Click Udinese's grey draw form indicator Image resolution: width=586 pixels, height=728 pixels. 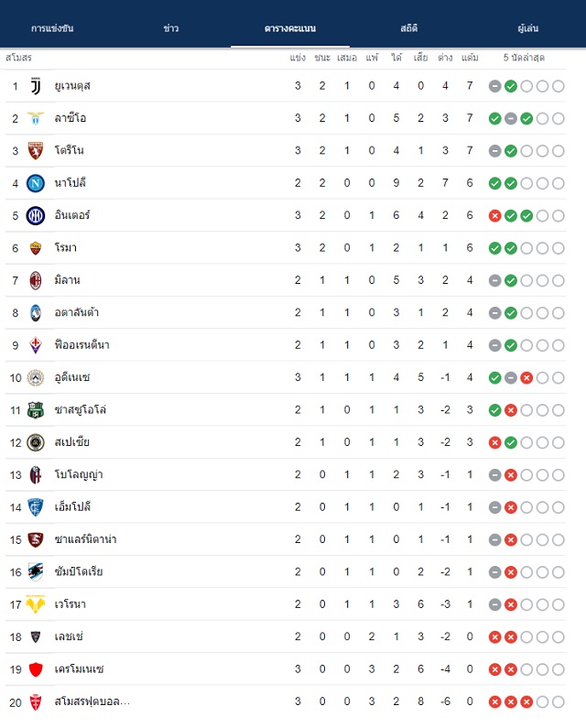pos(511,378)
